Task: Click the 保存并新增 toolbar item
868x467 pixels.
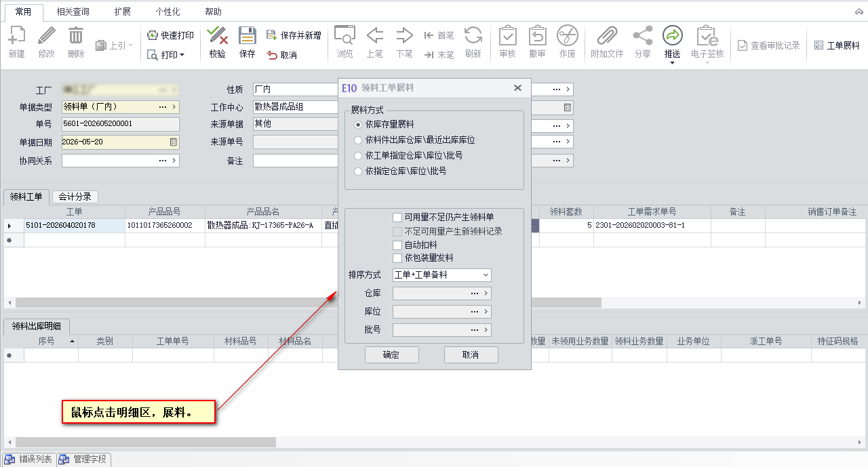Action: (x=294, y=35)
